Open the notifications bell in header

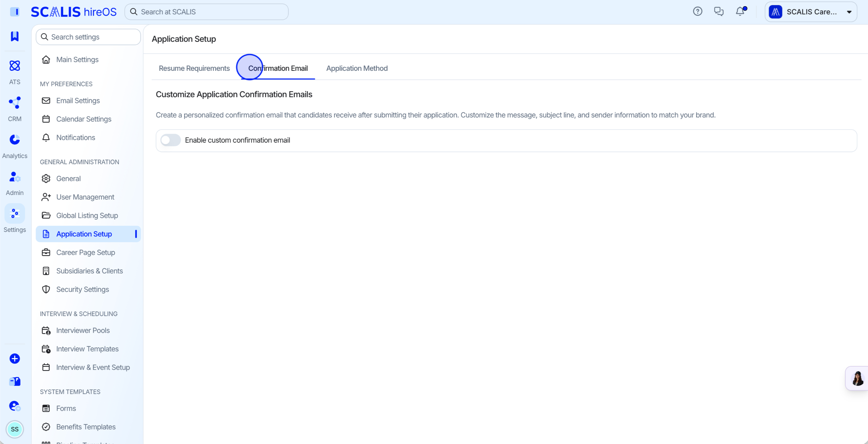(740, 12)
